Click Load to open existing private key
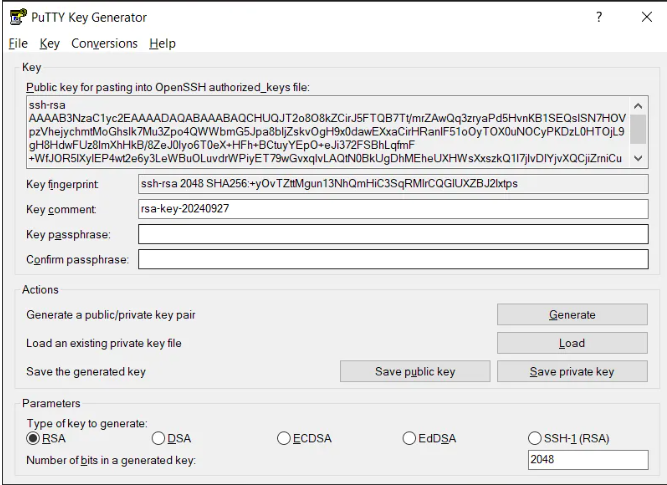Screen dimensions: 667x485 point(572,343)
